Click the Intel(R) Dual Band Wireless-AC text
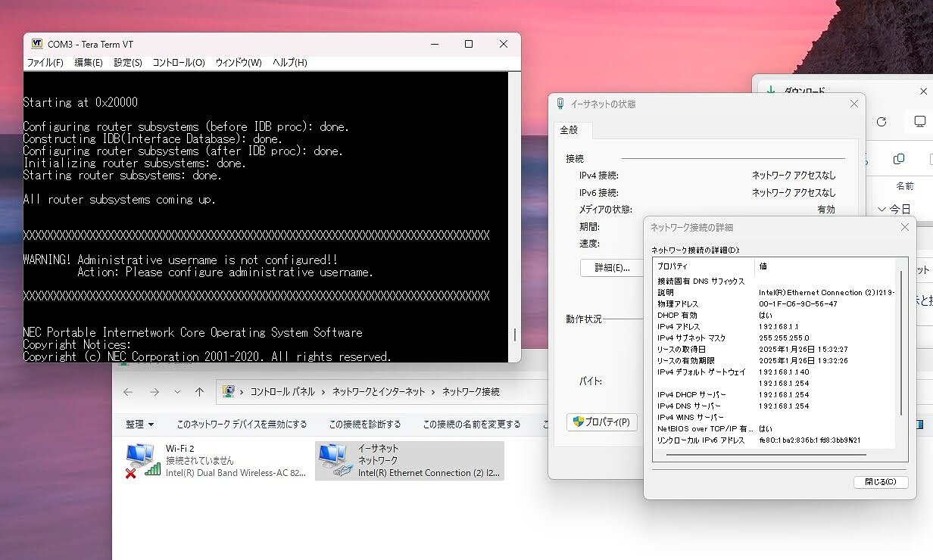 pyautogui.click(x=236, y=473)
